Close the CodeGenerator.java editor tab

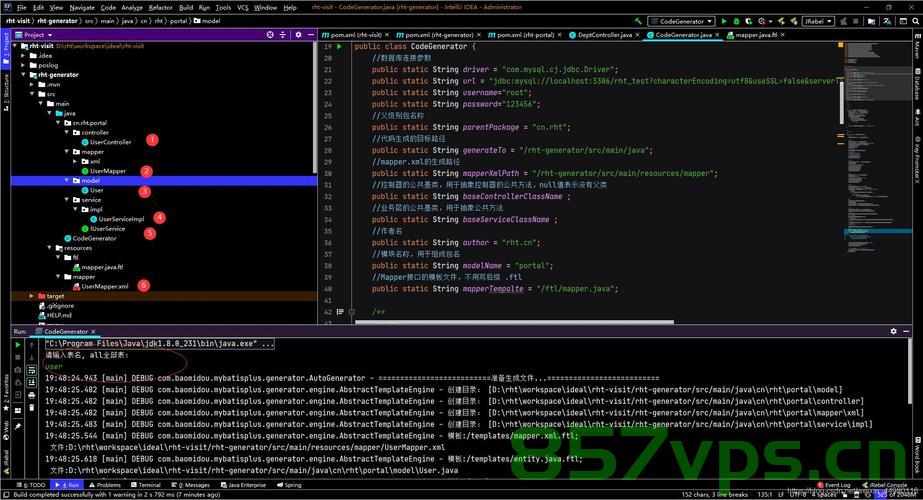coord(718,35)
